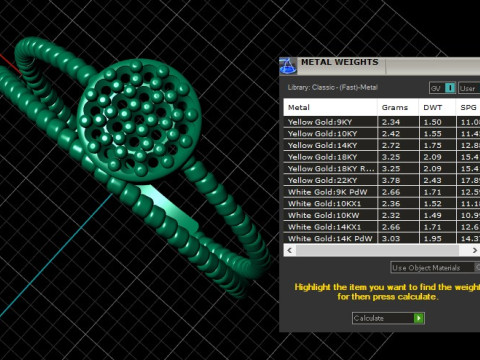Select the White Gold:10KW row
This screenshot has height=360, width=480.
click(382, 215)
